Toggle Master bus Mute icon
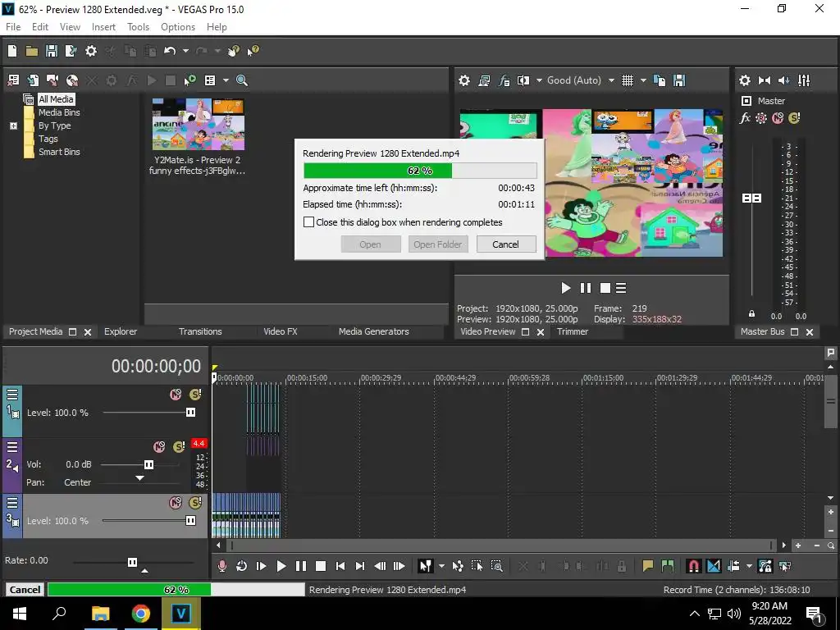Viewport: 840px width, 630px height. pyautogui.click(x=778, y=118)
